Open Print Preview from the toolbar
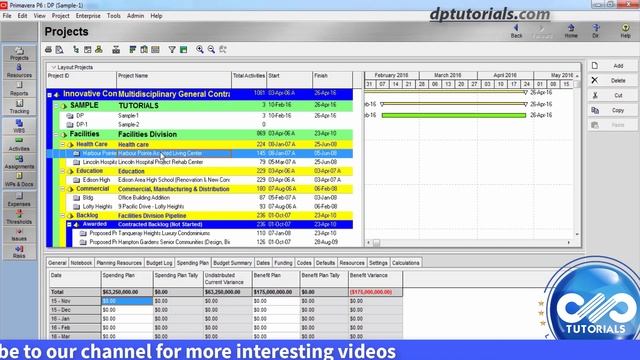 pos(60,49)
